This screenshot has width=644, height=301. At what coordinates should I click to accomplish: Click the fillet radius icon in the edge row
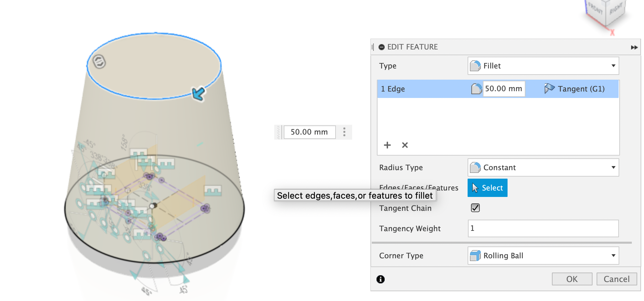tap(476, 89)
